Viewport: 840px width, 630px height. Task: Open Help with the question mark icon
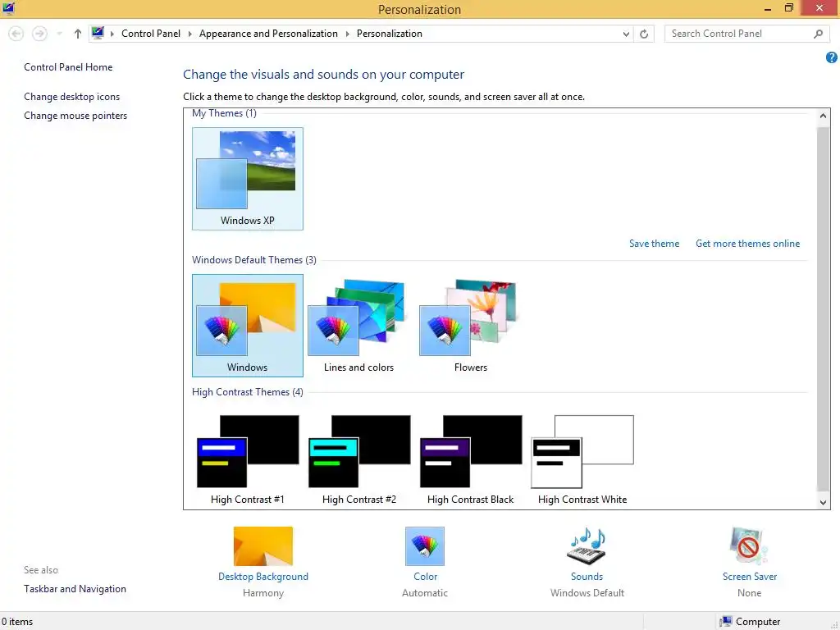point(832,57)
